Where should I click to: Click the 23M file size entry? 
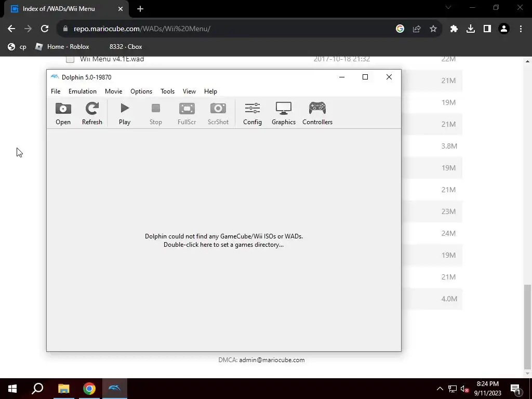(x=448, y=212)
